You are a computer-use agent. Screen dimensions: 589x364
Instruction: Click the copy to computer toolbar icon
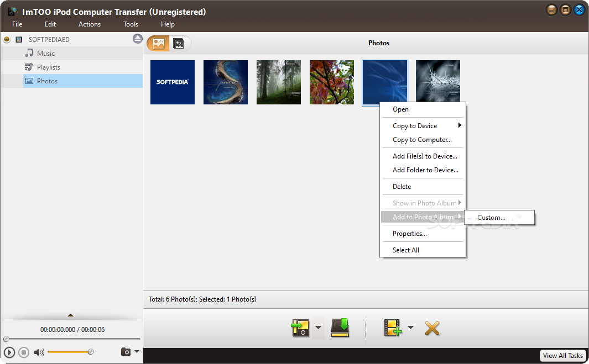(340, 328)
